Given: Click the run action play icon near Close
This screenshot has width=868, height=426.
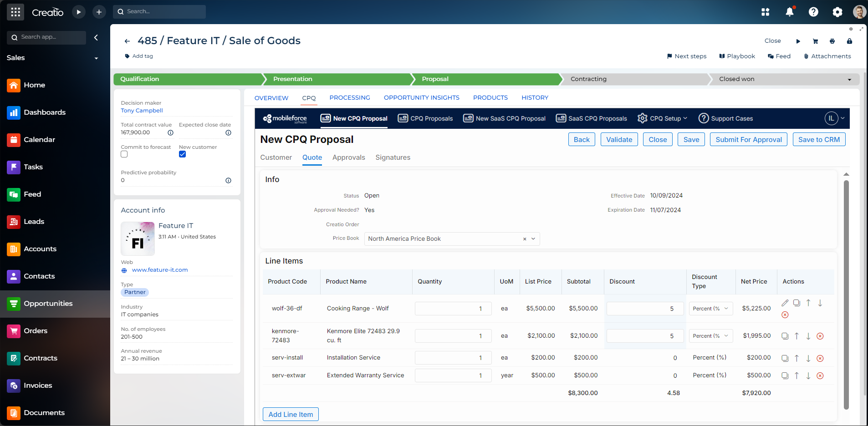Looking at the screenshot, I should (x=798, y=41).
